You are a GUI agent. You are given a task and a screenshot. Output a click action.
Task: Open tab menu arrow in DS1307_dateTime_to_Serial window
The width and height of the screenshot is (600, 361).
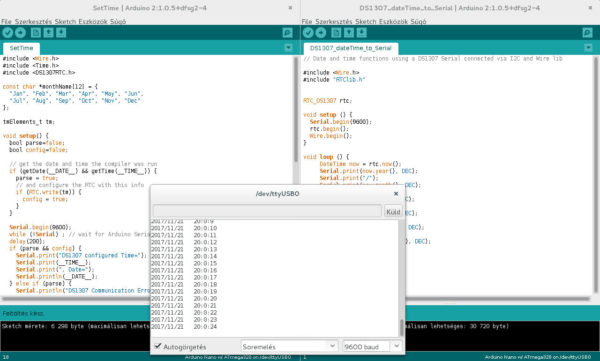[x=588, y=48]
